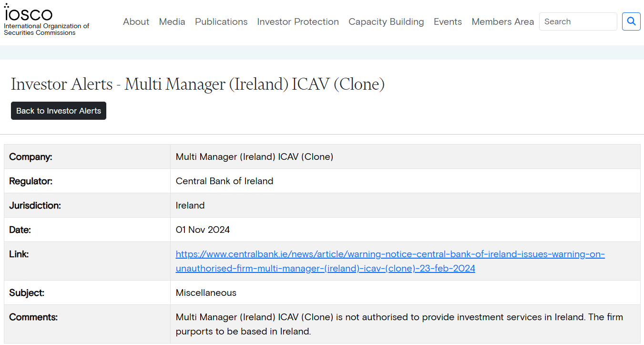Select Capacity Building in navigation

tap(386, 22)
